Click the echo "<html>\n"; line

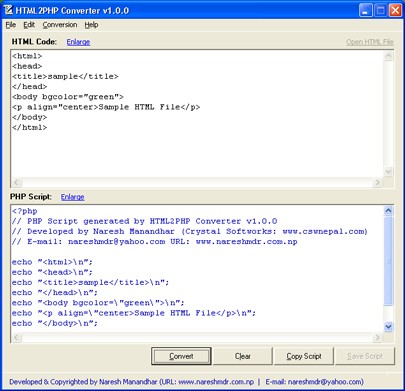52,262
